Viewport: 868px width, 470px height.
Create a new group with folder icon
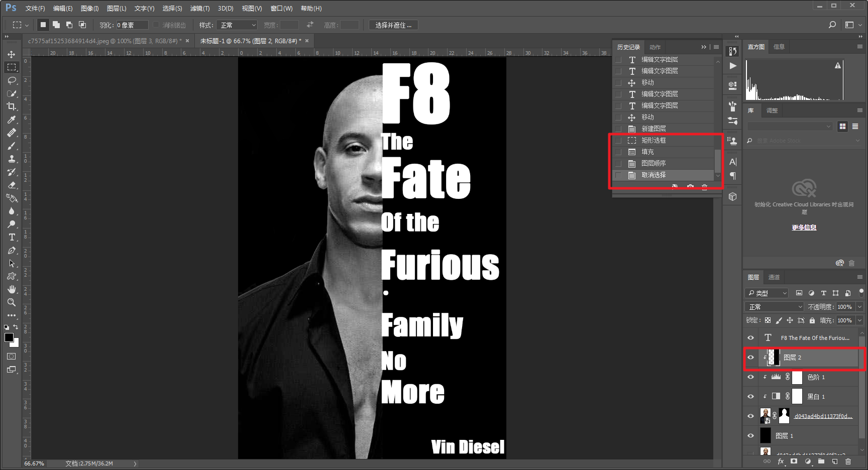coord(821,461)
